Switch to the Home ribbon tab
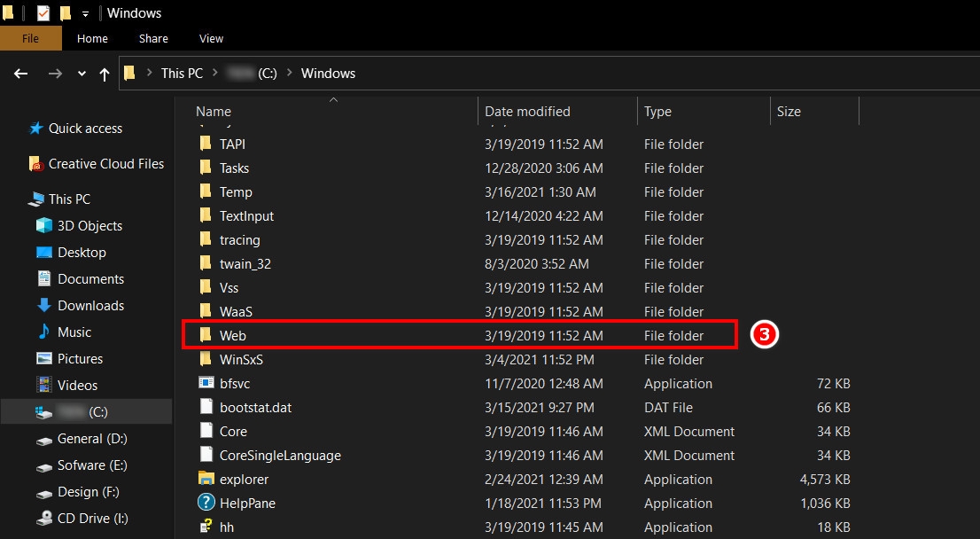 pos(92,38)
